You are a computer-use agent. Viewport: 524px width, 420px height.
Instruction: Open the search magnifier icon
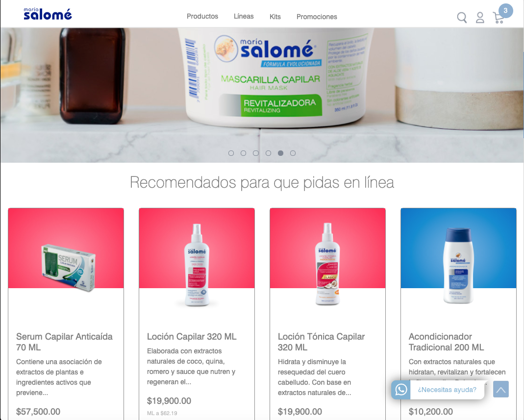coord(462,17)
